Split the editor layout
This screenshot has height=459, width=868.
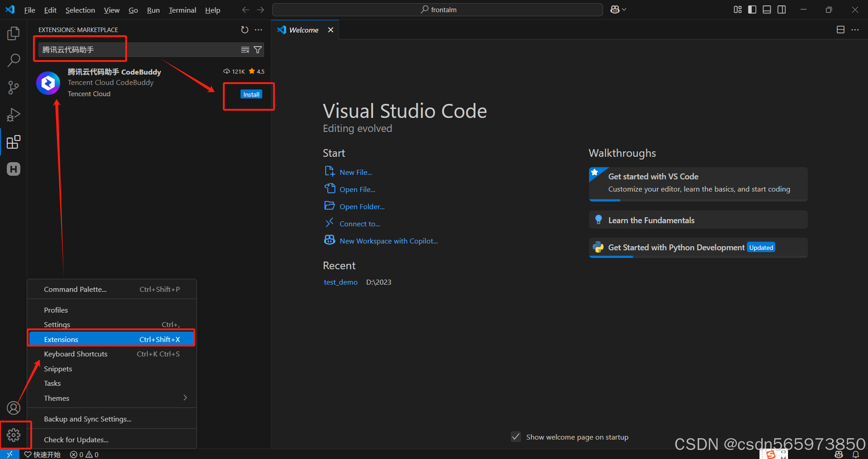point(840,30)
